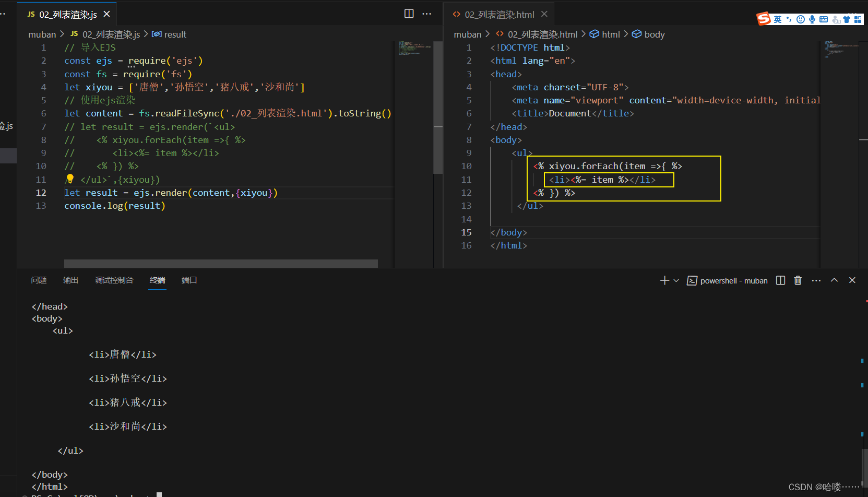Split the left editor to the right
Screen dimensions: 868x497
coord(409,14)
